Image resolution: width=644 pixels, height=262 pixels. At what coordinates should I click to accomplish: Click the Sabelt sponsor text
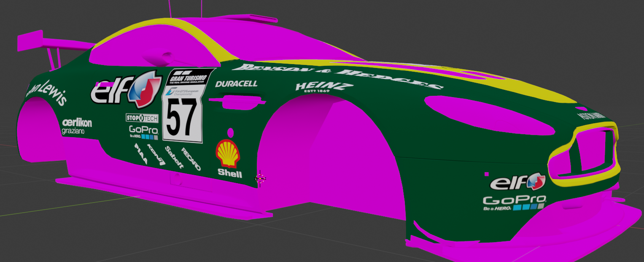pos(174,157)
